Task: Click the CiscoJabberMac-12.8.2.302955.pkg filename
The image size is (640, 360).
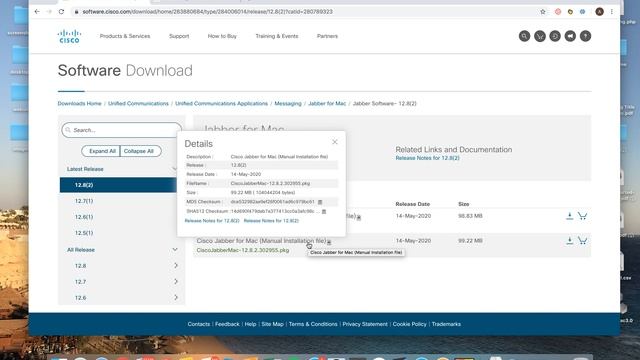Action: tap(243, 250)
